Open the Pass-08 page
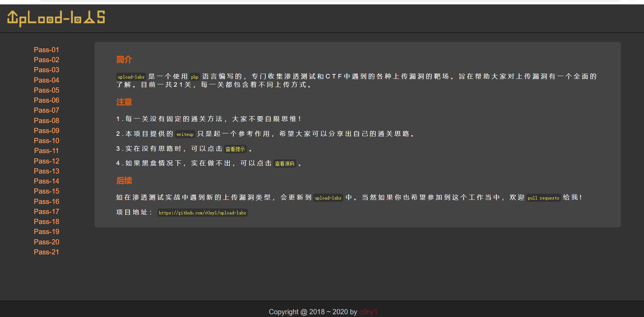This screenshot has height=317, width=644. point(46,121)
